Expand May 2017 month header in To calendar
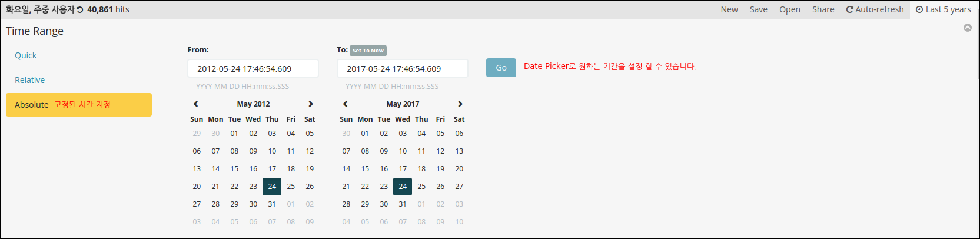 coord(403,104)
